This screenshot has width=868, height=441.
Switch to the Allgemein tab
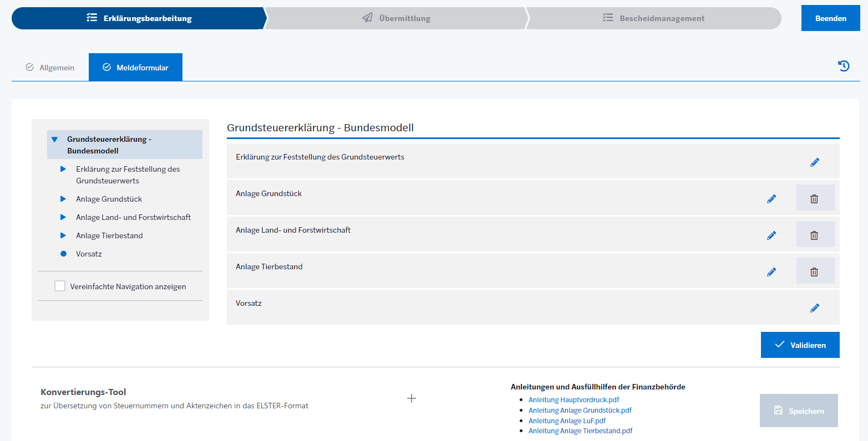[x=50, y=68]
